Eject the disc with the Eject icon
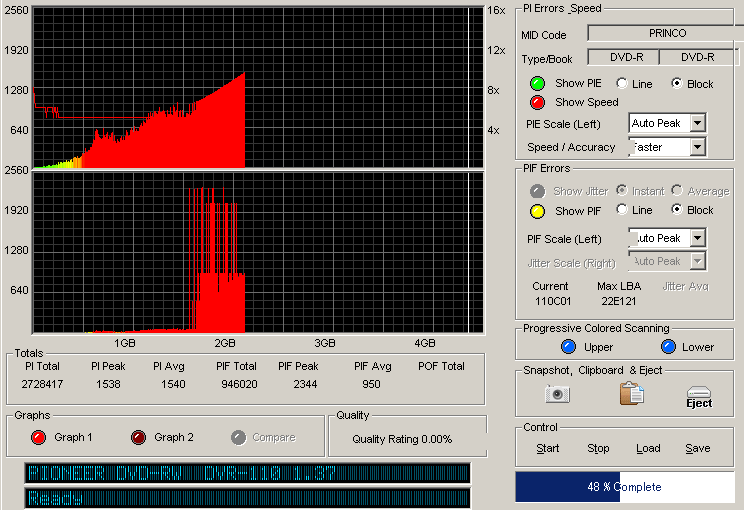 pyautogui.click(x=699, y=397)
